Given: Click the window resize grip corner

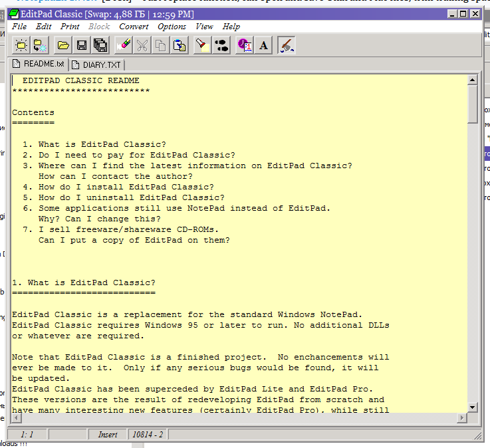Looking at the screenshot, I should (478, 435).
